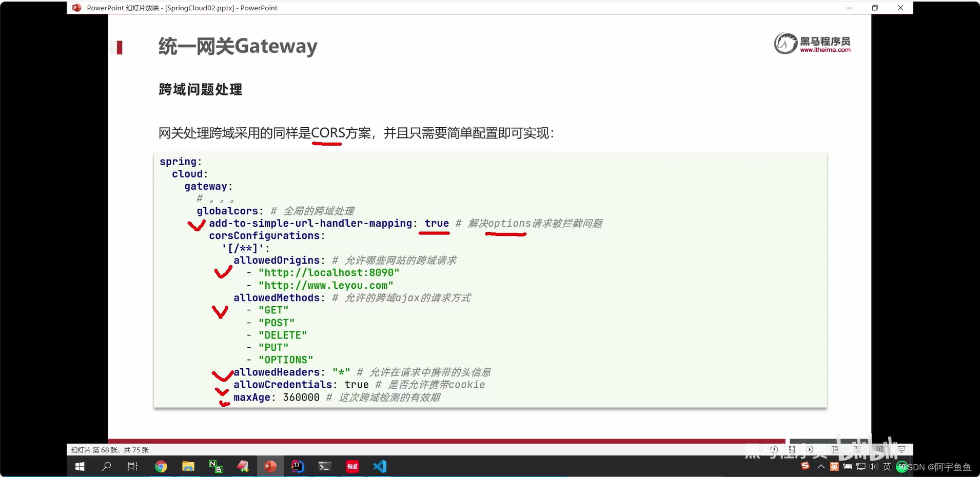Click the PowerPoint logo in title bar
This screenshot has height=477, width=980.
pos(77,8)
